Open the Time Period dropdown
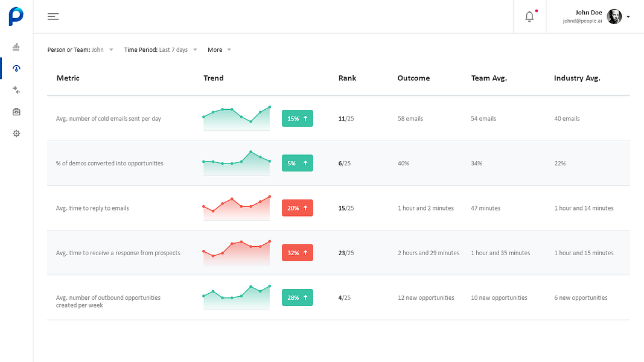The height and width of the screenshot is (362, 644). 161,49
